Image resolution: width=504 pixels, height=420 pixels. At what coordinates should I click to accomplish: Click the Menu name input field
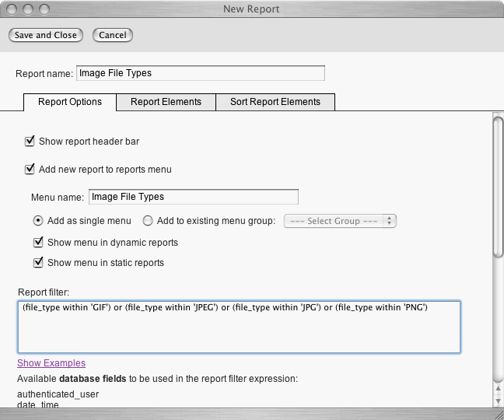194,197
